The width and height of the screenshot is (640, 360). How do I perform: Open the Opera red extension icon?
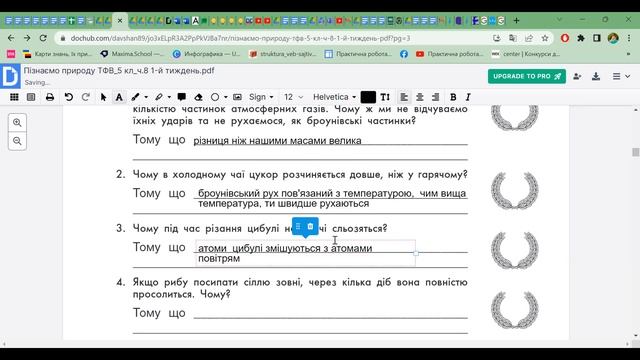565,38
